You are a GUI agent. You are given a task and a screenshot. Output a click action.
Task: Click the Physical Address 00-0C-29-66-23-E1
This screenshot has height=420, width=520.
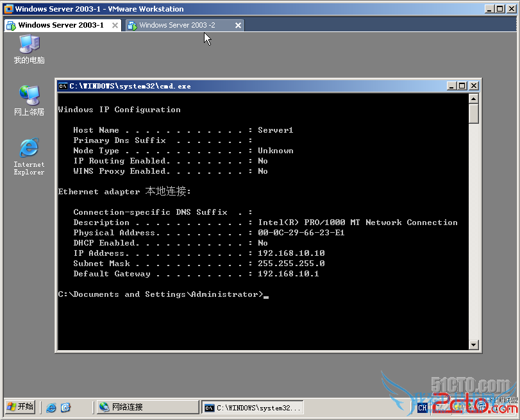tap(301, 233)
